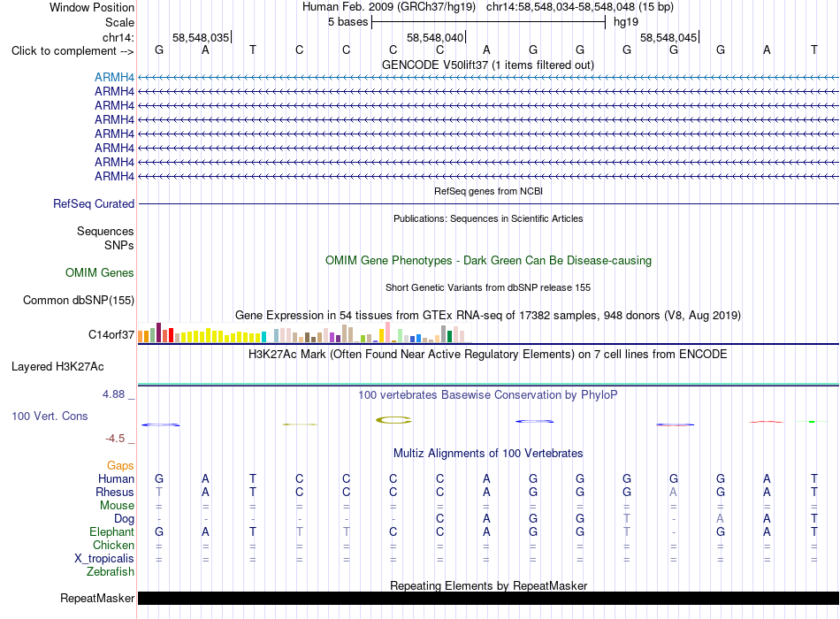Click the olive PhyloP conservation peak marker

(x=393, y=420)
